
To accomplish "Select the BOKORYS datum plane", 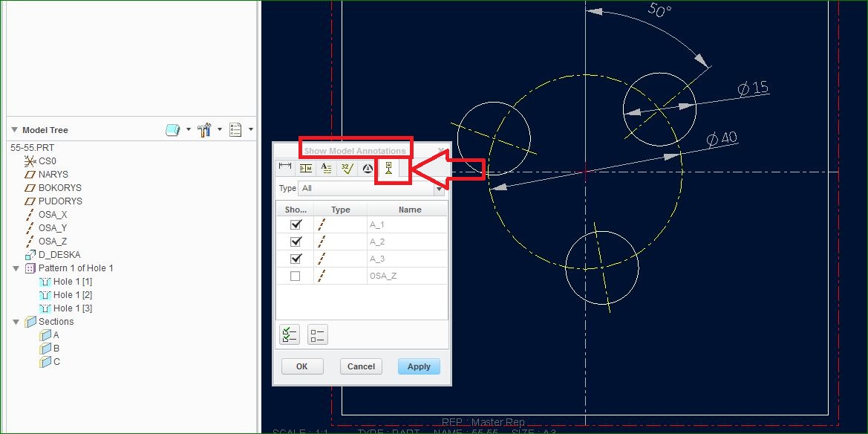I will point(60,188).
